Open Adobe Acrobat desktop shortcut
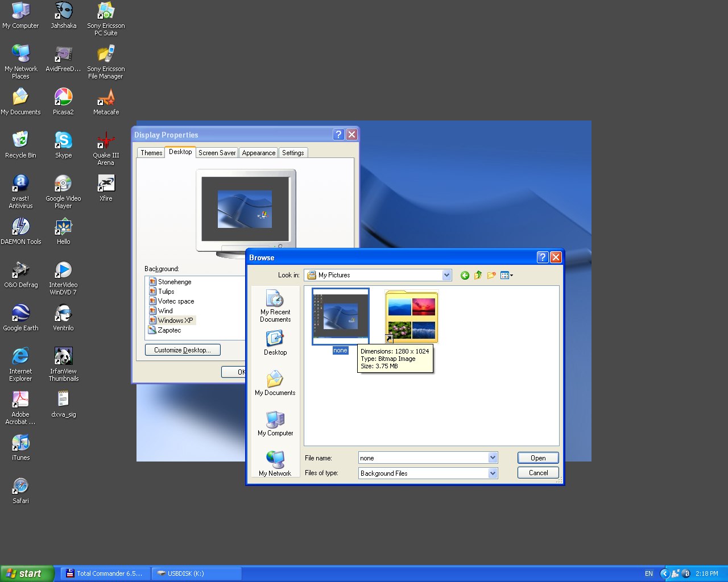Viewport: 728px width, 582px height. 20,408
